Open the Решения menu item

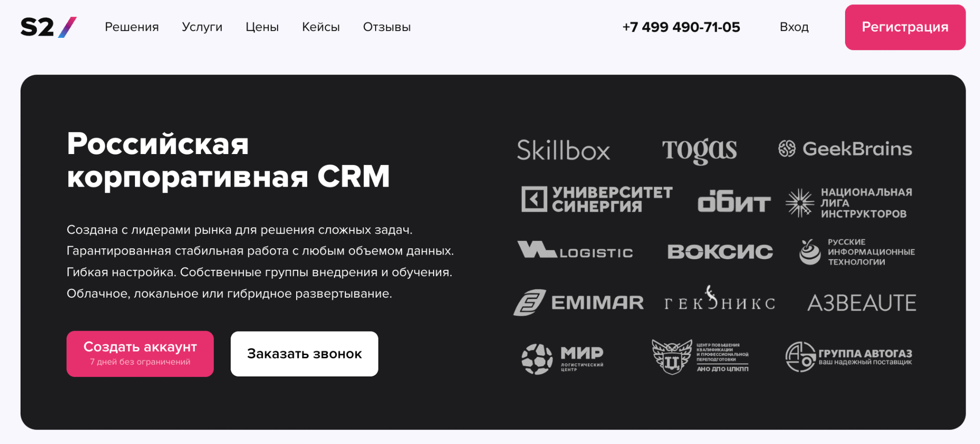(x=132, y=27)
